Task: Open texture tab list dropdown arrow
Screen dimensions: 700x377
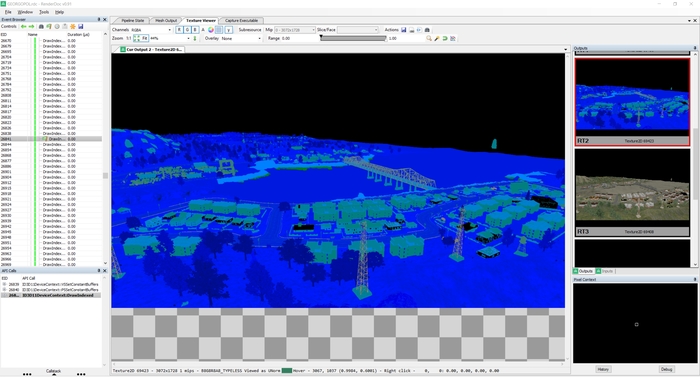Action: coord(566,50)
